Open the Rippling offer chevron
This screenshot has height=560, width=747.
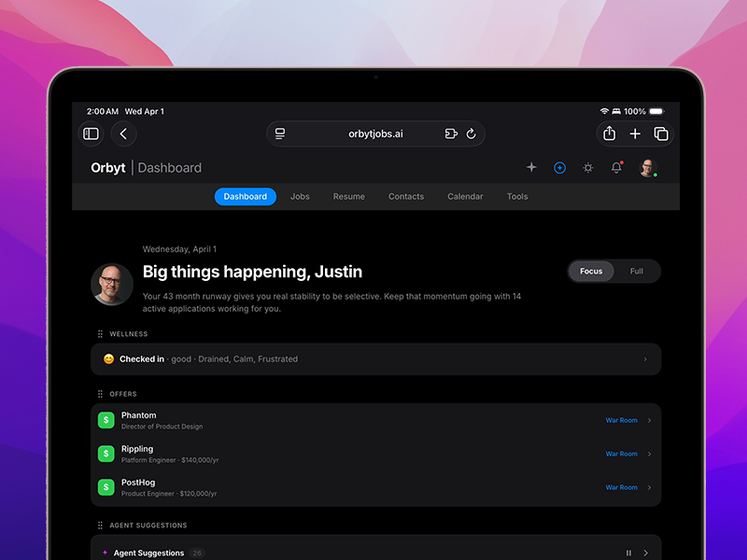coord(649,454)
